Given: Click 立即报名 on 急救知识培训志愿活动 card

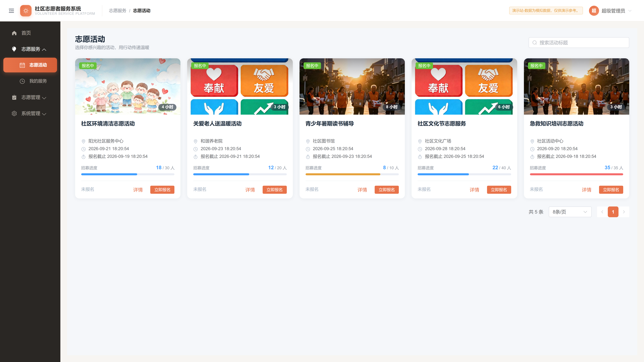Looking at the screenshot, I should pyautogui.click(x=611, y=190).
